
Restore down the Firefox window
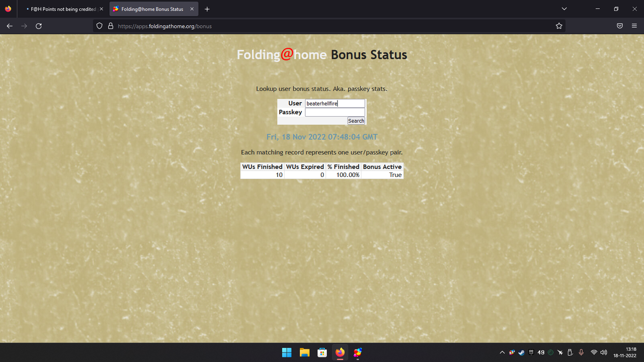tap(616, 9)
